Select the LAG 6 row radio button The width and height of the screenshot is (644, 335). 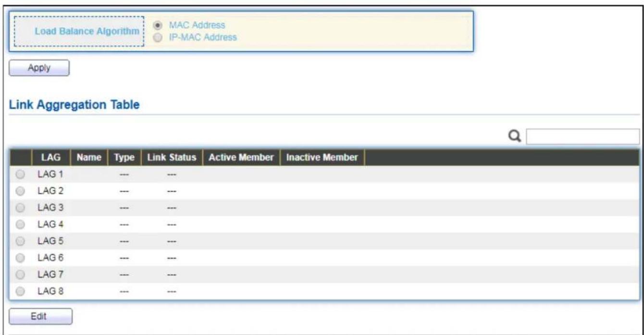click(x=20, y=257)
